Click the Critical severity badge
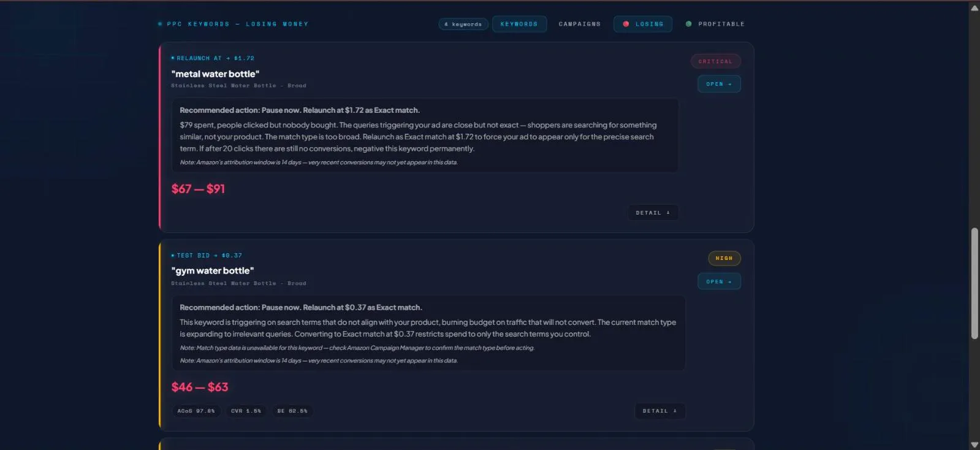The height and width of the screenshot is (450, 980). coord(716,61)
